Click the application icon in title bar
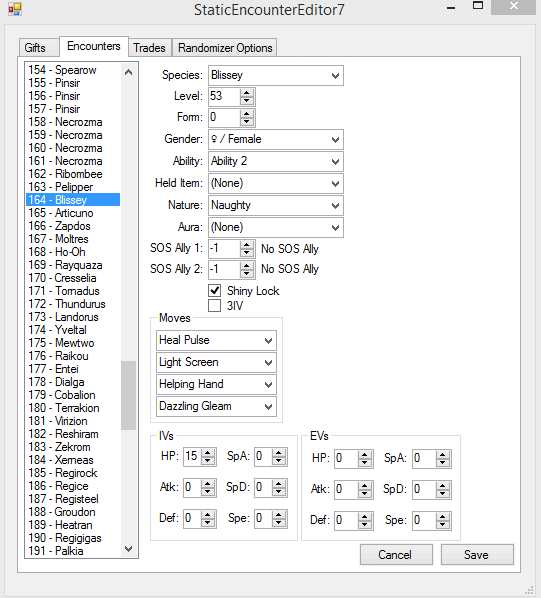 click(x=15, y=9)
